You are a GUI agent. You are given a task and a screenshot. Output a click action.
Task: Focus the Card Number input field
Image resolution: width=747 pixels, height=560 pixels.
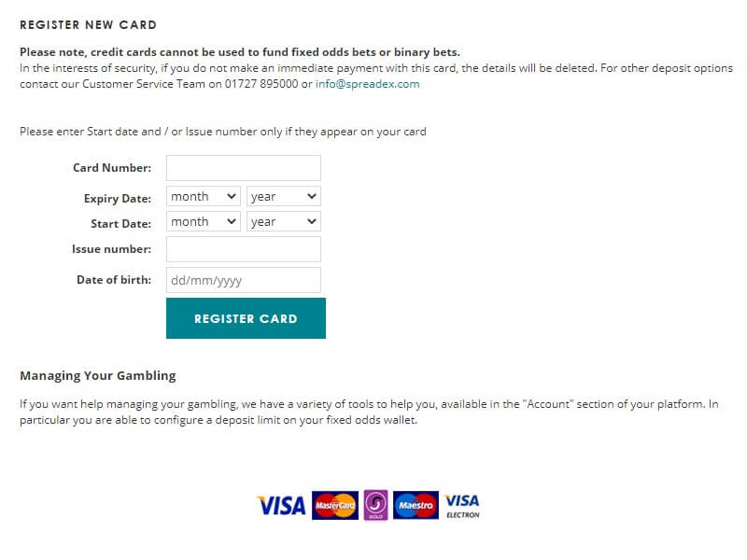244,168
